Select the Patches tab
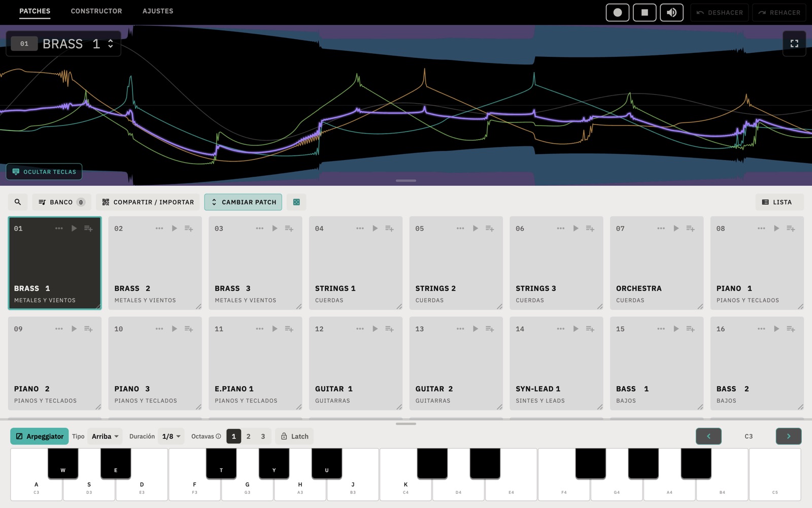 (x=35, y=11)
